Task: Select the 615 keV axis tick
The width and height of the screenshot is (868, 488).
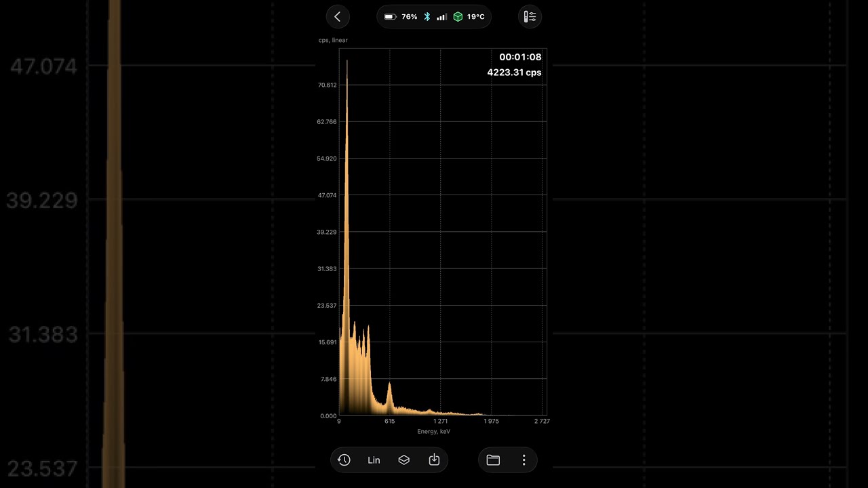Action: (x=389, y=422)
